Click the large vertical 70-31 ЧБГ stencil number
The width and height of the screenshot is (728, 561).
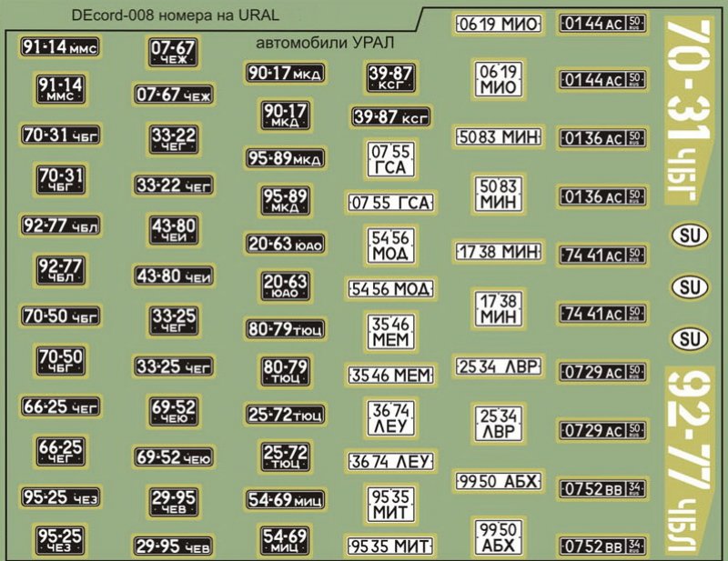tap(688, 111)
